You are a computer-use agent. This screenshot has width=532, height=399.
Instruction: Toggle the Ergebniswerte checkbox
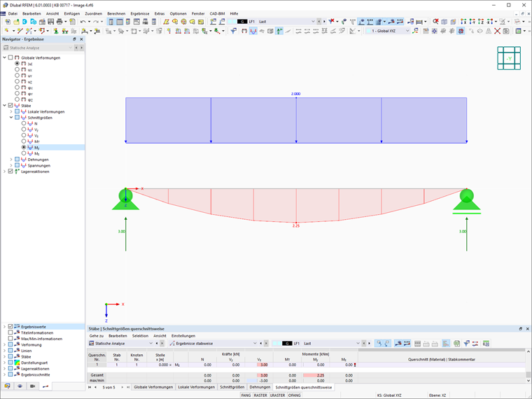(x=10, y=327)
